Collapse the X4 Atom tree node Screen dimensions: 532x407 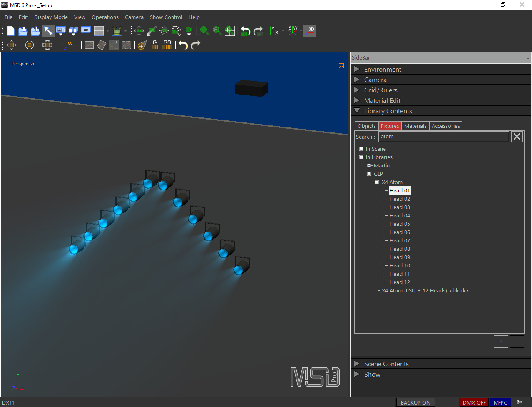tap(377, 182)
